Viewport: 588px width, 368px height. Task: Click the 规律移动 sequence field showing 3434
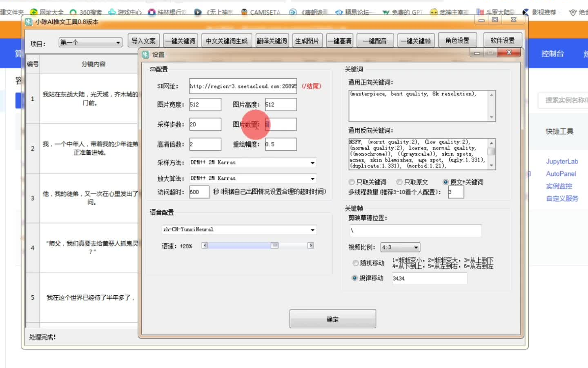(430, 278)
